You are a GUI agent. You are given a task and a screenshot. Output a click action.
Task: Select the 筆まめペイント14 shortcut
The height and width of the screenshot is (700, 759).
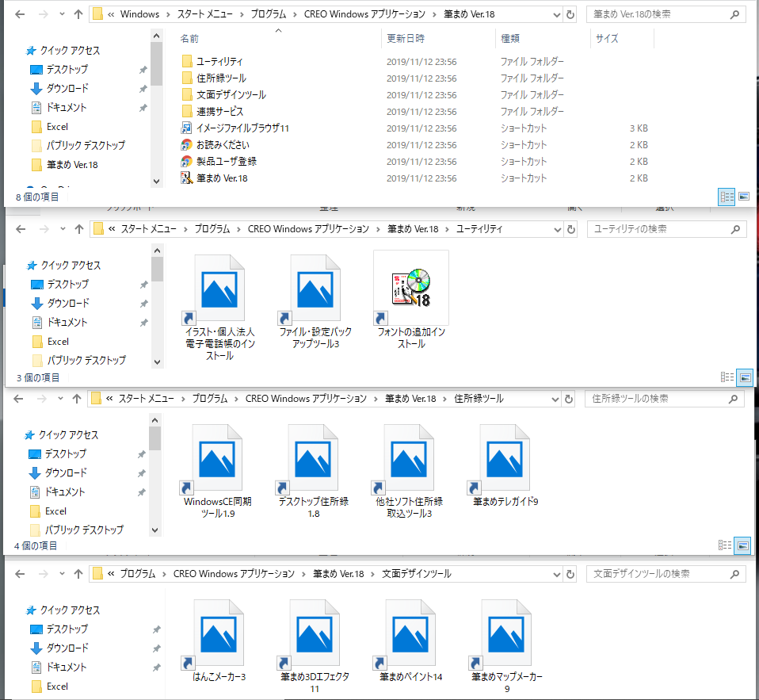point(410,641)
